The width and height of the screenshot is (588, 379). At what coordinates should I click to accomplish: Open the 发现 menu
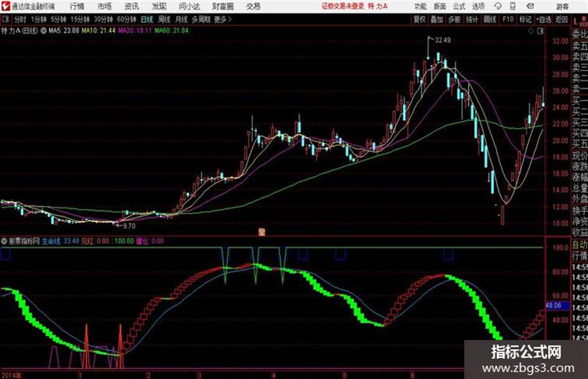coord(159,6)
